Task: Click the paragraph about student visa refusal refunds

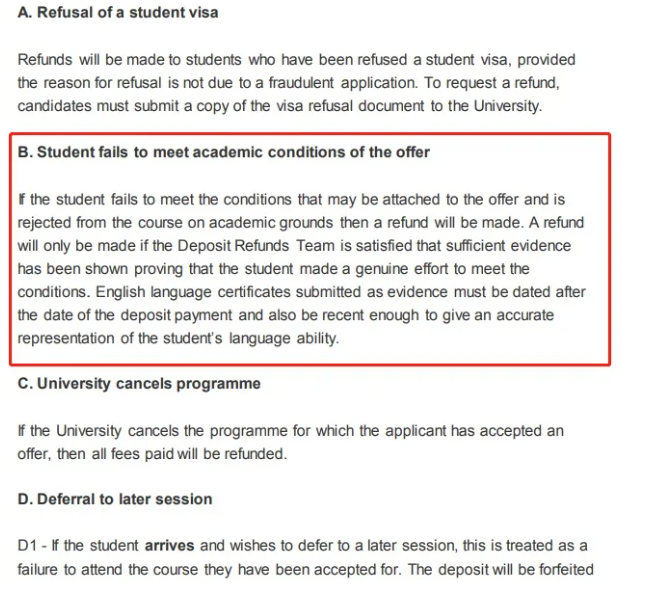Action: pos(296,83)
